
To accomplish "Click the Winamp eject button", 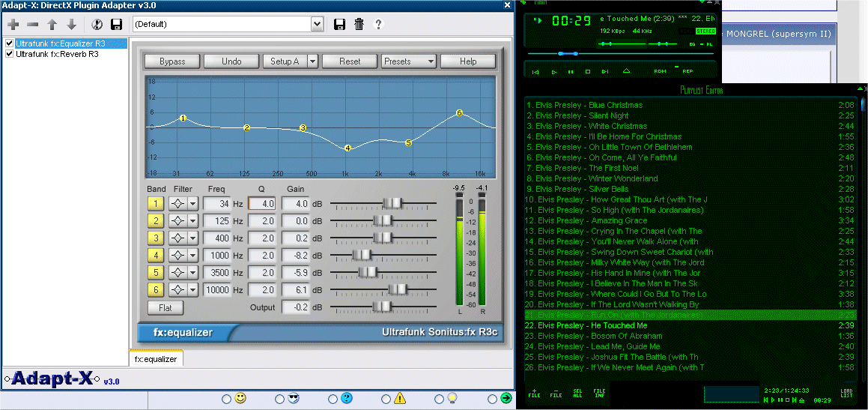I will [x=627, y=71].
